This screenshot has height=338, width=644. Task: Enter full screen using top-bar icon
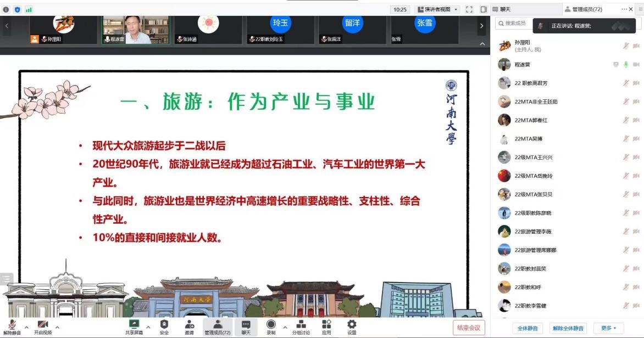(469, 9)
